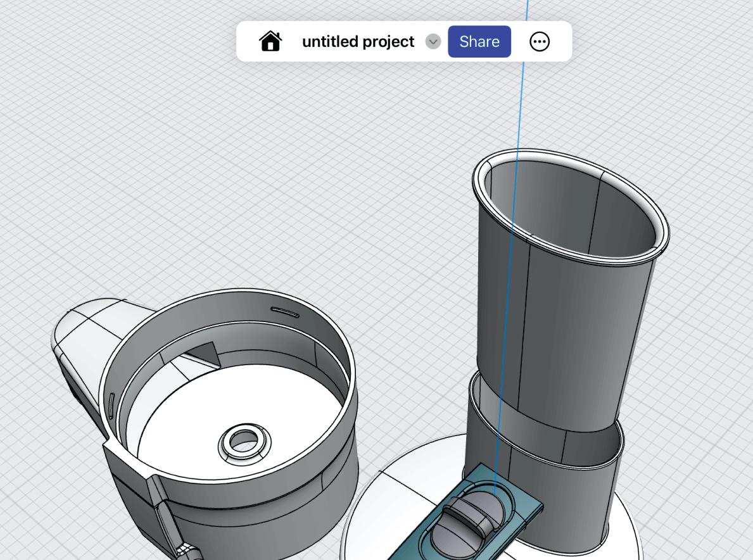Open the untitled project title
Viewport: 753px width, 560px height.
coord(358,42)
